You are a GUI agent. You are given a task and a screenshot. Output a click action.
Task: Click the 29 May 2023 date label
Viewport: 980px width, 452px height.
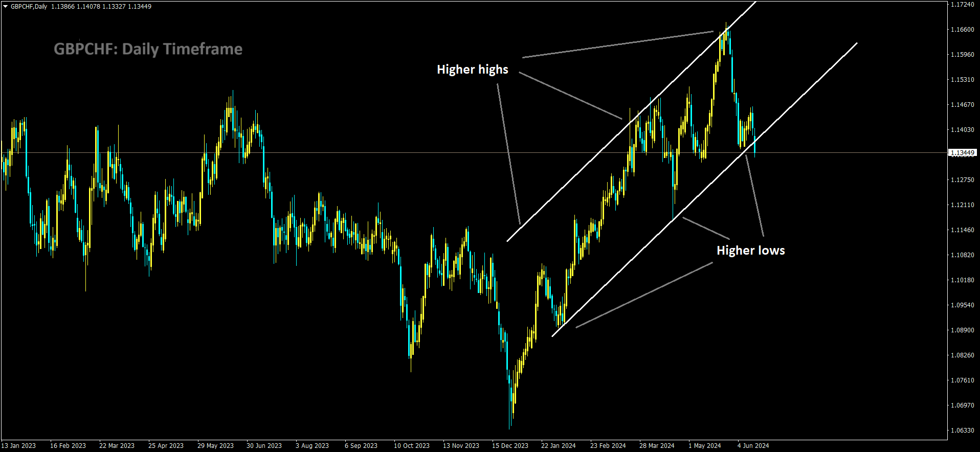[x=215, y=446]
